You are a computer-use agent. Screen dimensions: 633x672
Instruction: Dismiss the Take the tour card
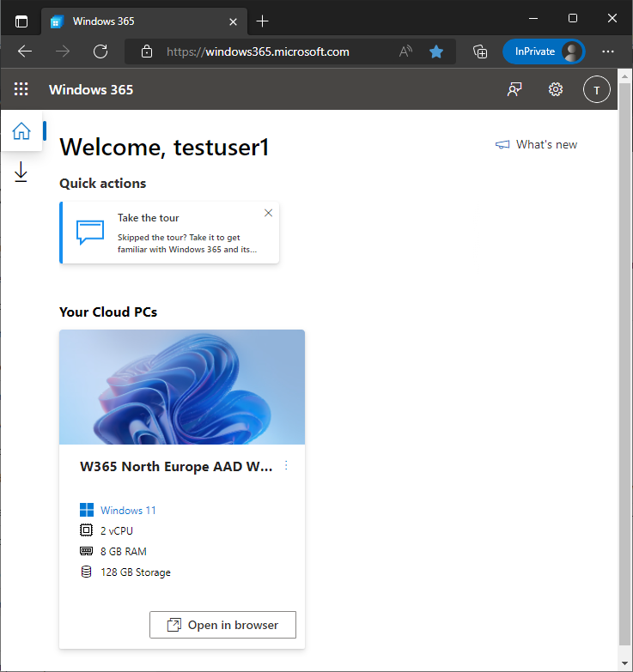[x=269, y=213]
